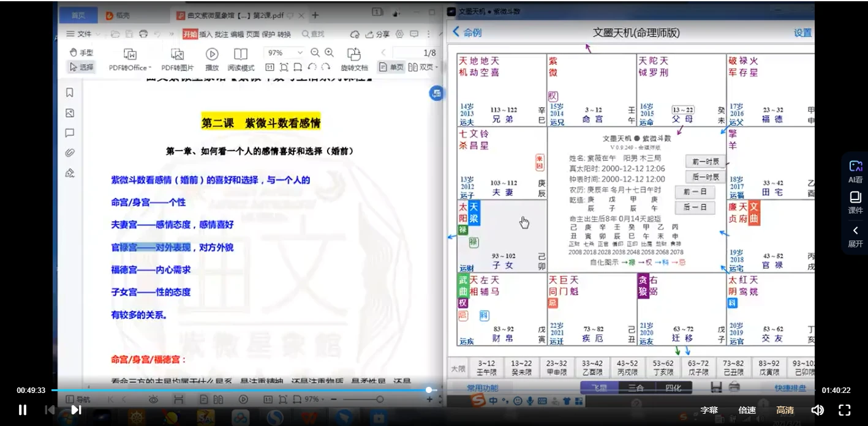Move the video progress bar handle

(429, 390)
